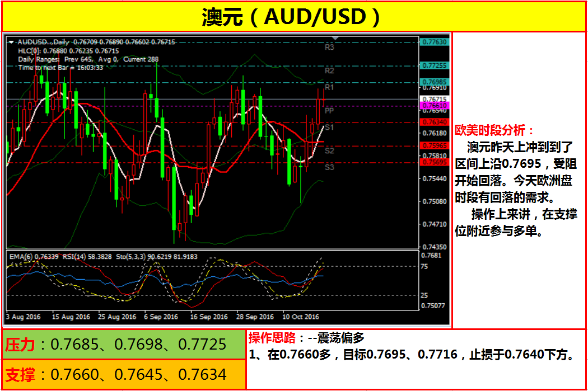
Task: Click the resistance value 0.7685
Action: [74, 345]
